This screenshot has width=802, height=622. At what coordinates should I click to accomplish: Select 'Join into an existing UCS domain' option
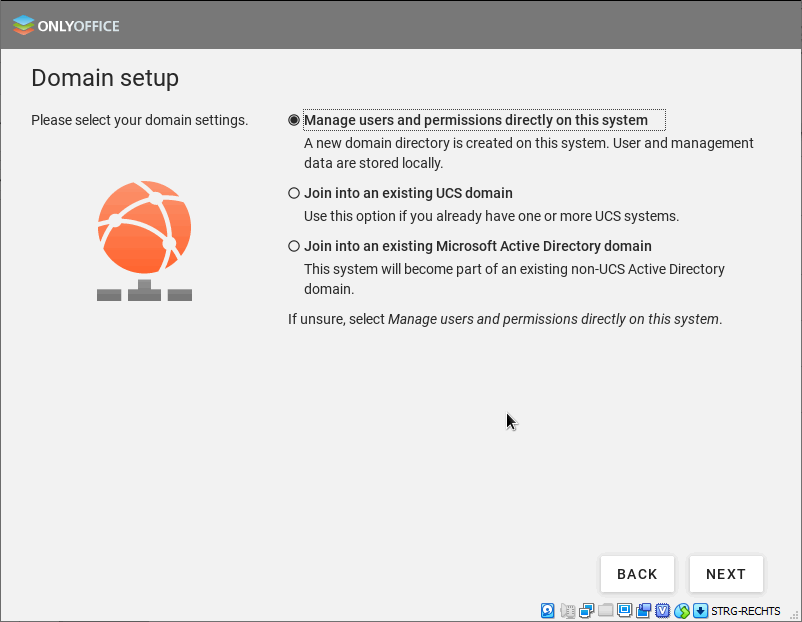294,193
